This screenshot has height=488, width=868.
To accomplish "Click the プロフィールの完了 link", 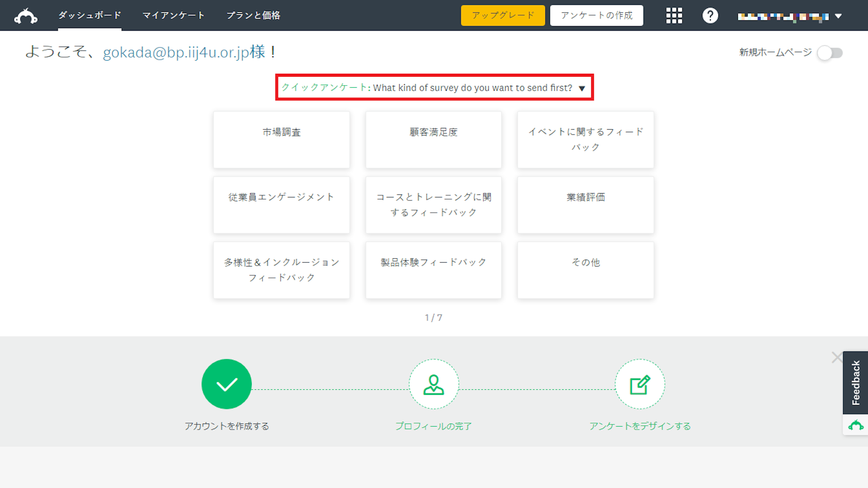I will 433,426.
